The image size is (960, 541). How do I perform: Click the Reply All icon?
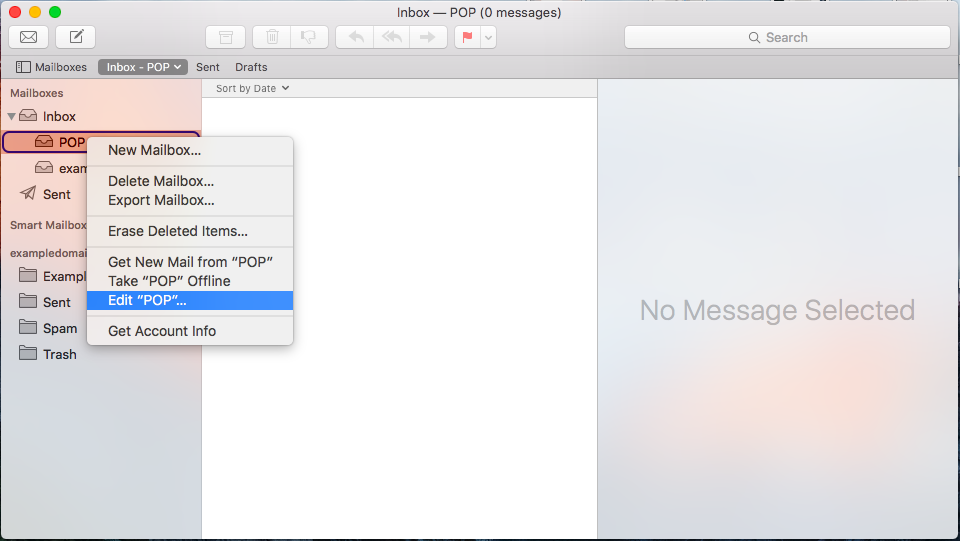click(x=390, y=37)
